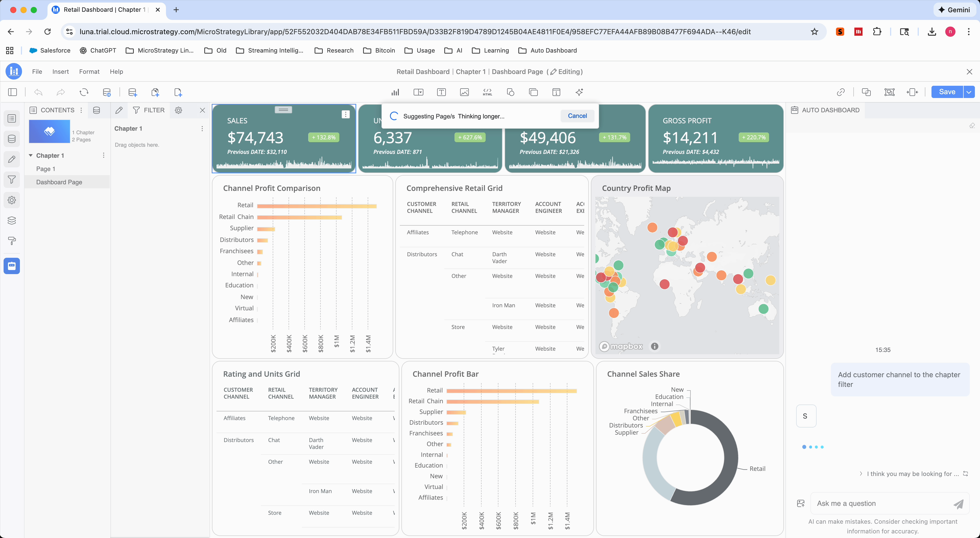Select the HTML content tool

pos(487,92)
